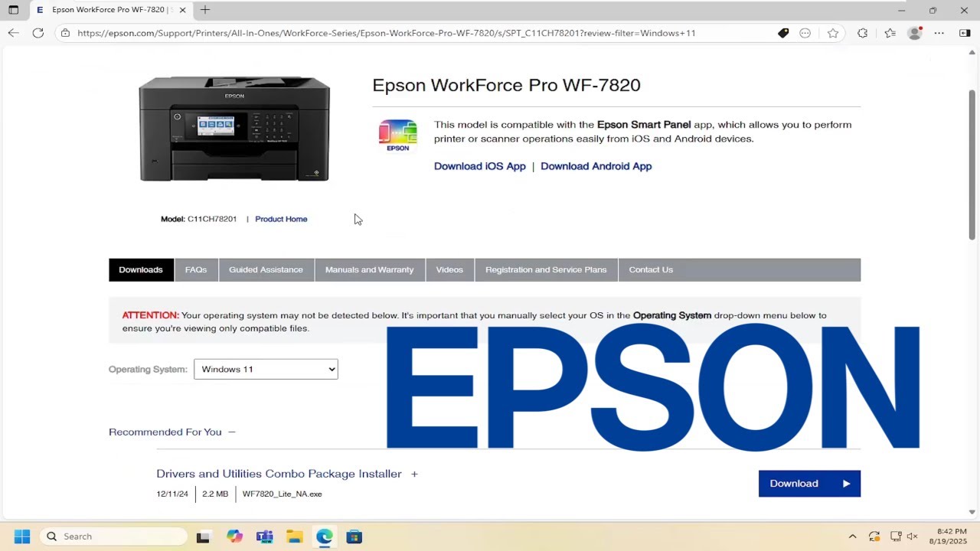
Task: Reload the Epson support page
Action: 38,33
